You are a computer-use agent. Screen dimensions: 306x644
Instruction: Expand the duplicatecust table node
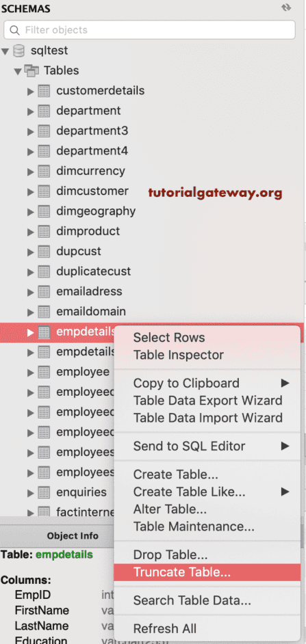point(30,272)
